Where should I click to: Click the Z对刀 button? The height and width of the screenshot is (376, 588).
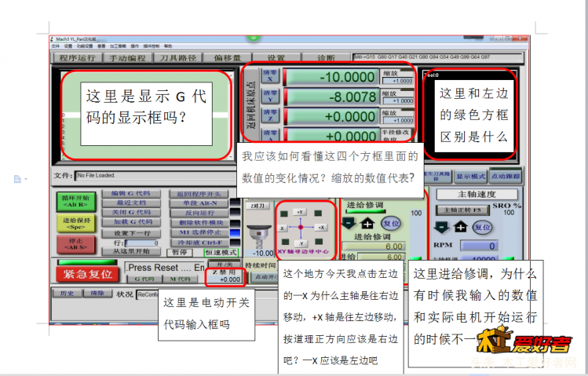pos(258,206)
